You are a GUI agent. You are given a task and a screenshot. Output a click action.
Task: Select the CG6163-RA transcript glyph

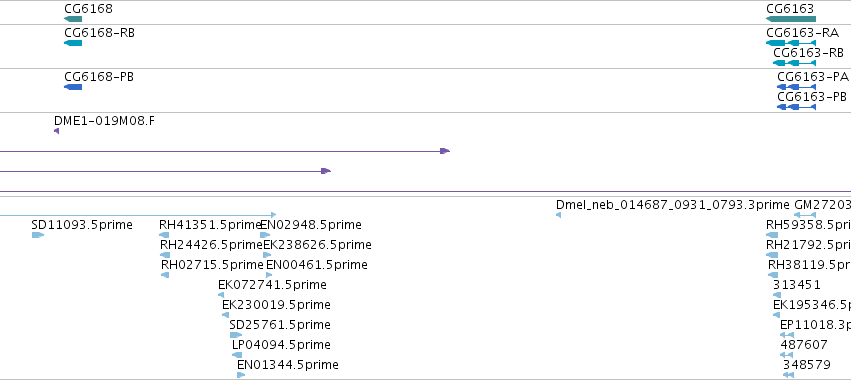(791, 43)
